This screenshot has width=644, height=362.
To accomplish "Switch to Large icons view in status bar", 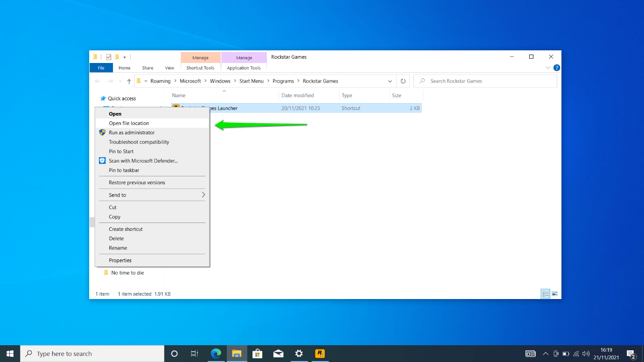I will point(555,293).
